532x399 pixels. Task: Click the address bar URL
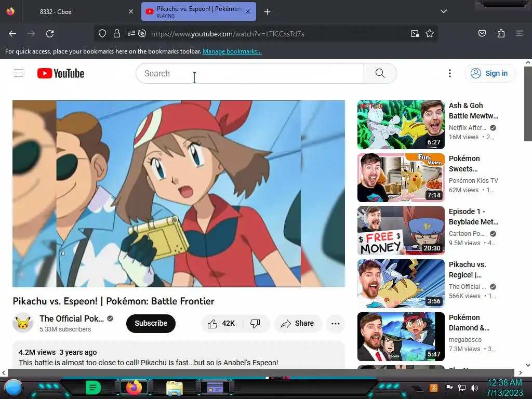[228, 34]
